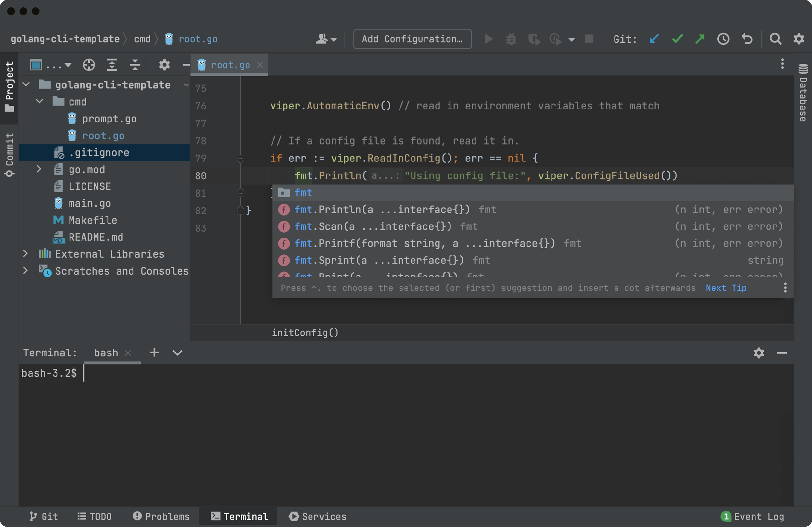
Task: Click Add Configuration button
Action: click(412, 39)
